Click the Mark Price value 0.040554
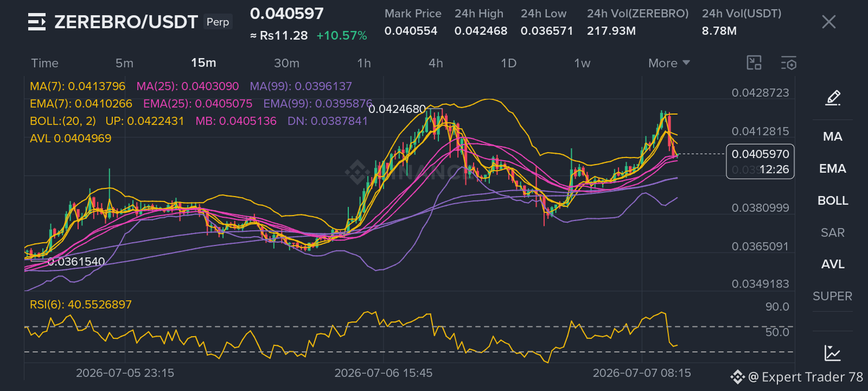The height and width of the screenshot is (391, 868). click(x=411, y=31)
